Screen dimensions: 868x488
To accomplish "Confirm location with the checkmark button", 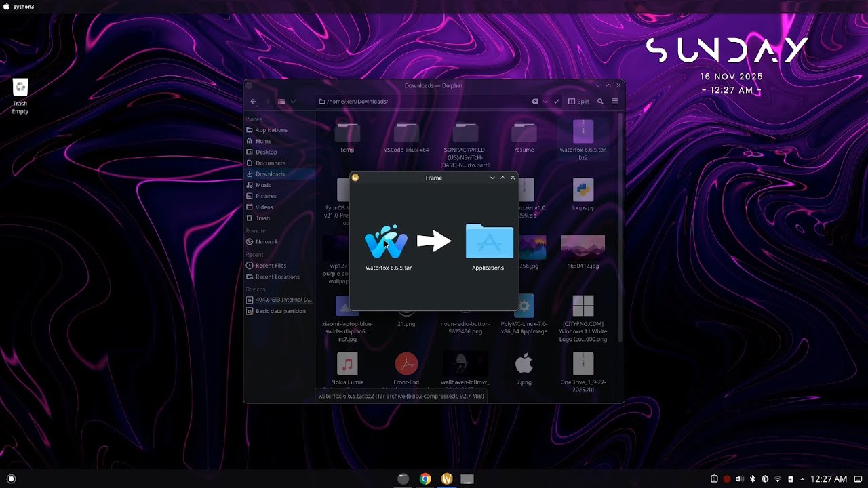I will pos(556,102).
